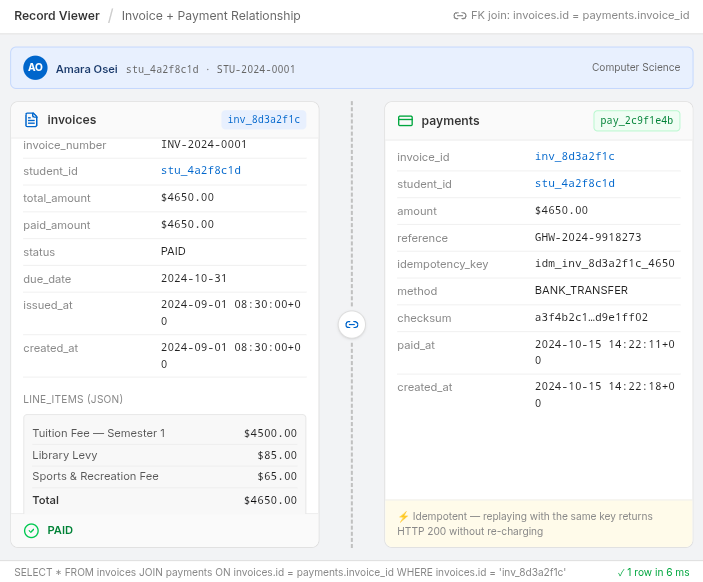Click the lightning bolt idempotent icon
703x582 pixels.
[x=403, y=516]
